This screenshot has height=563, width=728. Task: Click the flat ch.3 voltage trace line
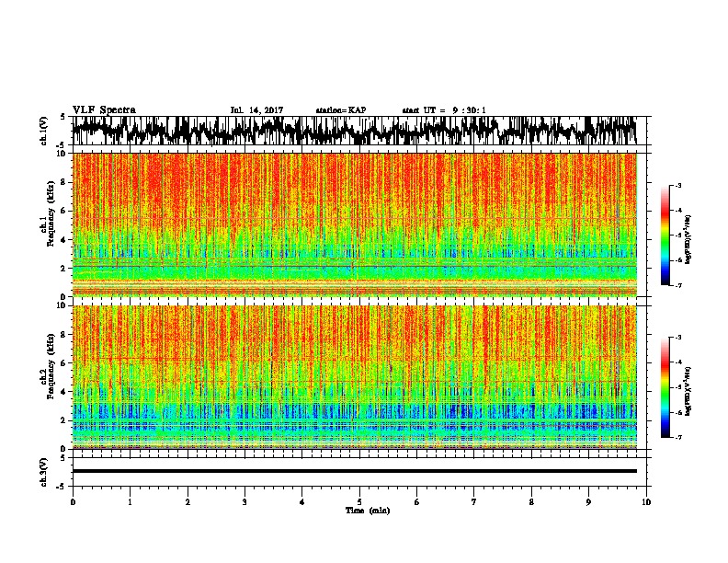(x=355, y=471)
